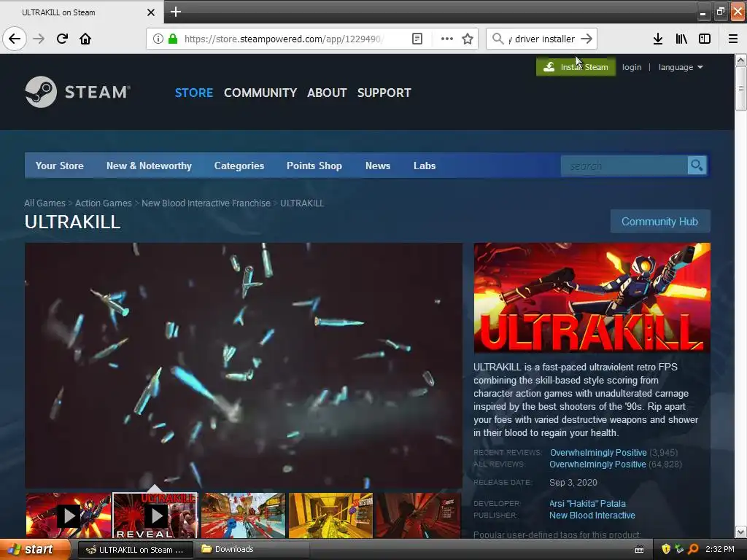
Task: Open the SUPPORT page
Action: tap(384, 93)
